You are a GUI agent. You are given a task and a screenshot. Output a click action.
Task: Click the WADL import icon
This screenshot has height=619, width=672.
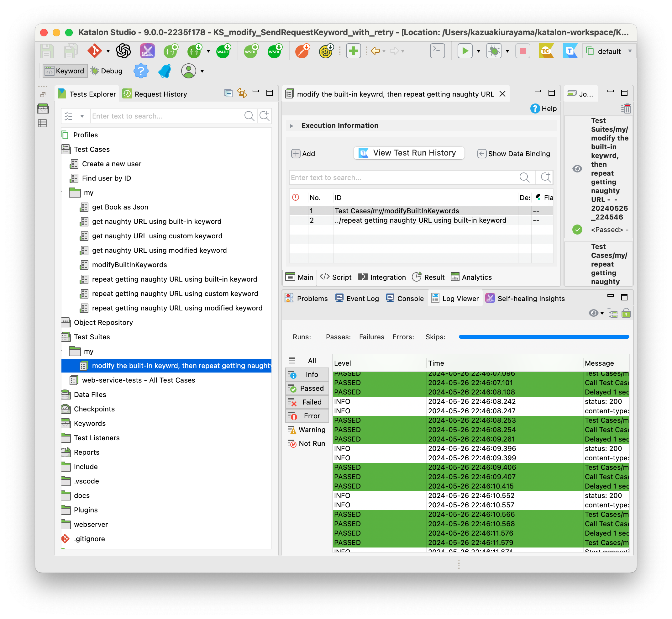pos(223,51)
